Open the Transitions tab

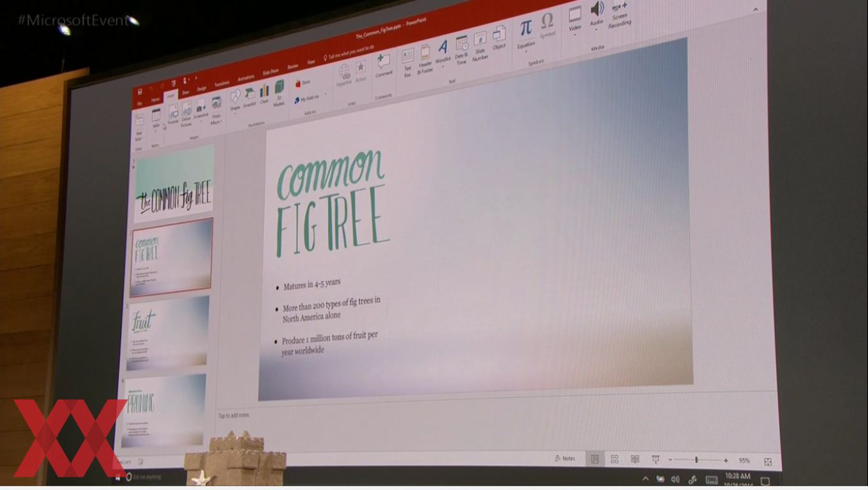(x=221, y=84)
